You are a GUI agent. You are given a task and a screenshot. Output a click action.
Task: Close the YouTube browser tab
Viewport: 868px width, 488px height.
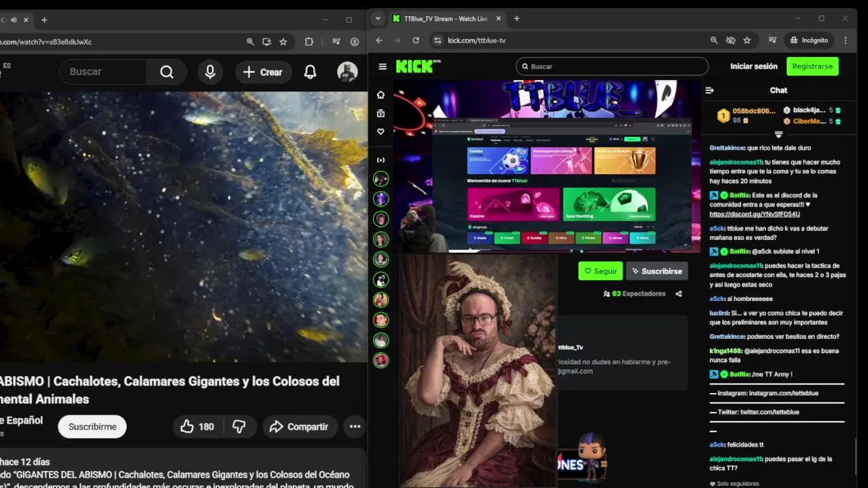coord(26,20)
